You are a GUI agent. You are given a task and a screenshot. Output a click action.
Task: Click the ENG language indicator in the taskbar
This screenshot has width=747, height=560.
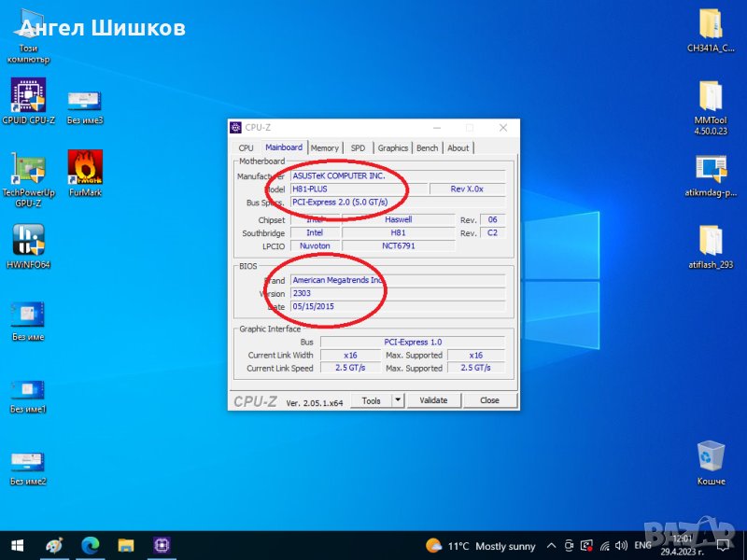pos(643,545)
